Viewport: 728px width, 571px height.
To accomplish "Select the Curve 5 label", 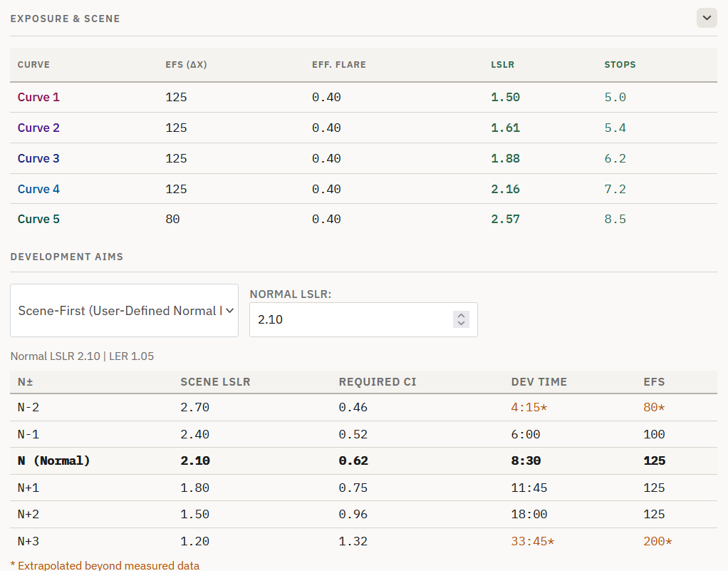I will click(38, 220).
